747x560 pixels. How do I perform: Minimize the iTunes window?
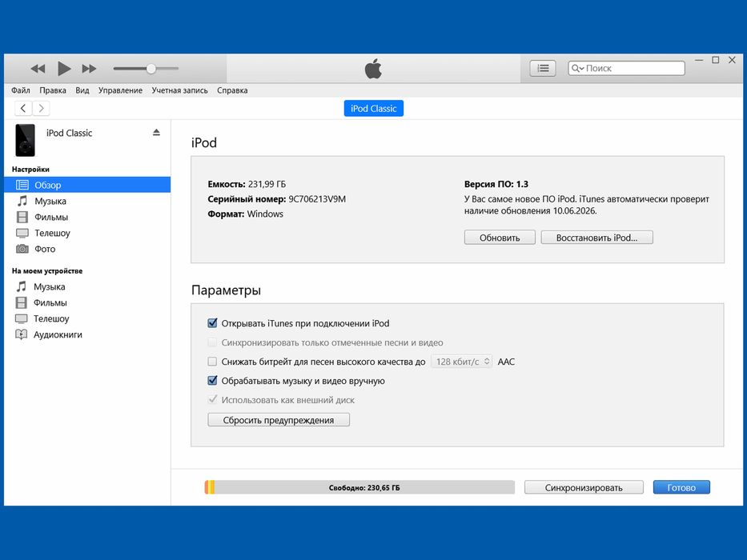[x=699, y=60]
